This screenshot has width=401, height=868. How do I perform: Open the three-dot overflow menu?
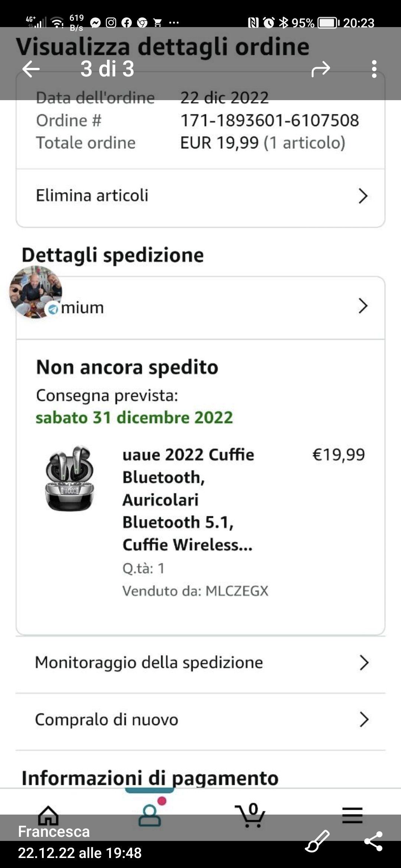click(374, 69)
